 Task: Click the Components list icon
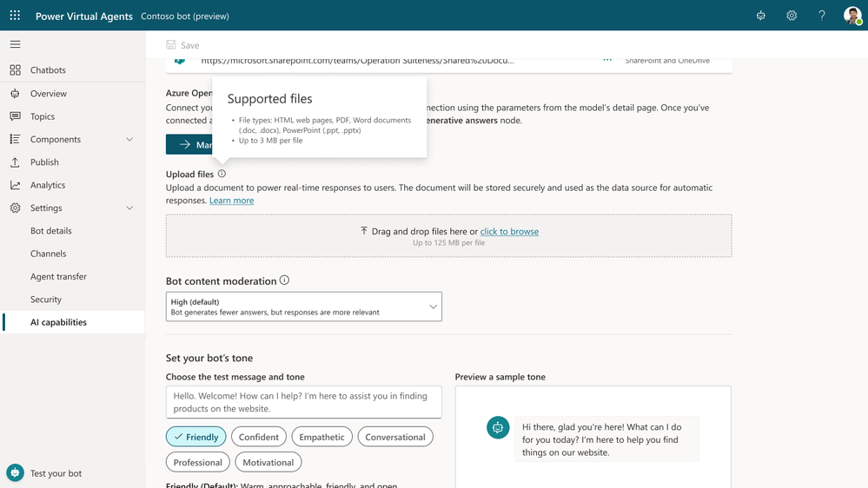15,140
